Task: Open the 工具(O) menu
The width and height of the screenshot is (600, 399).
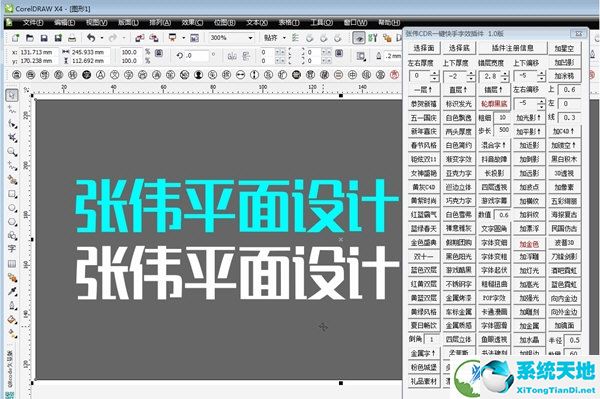Action: [x=321, y=23]
